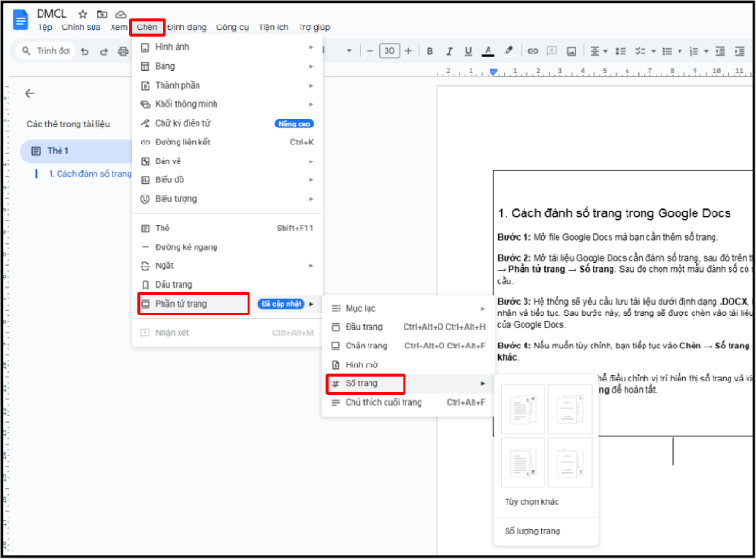Toggle bold formatting in the toolbar
756x559 pixels.
coord(429,52)
